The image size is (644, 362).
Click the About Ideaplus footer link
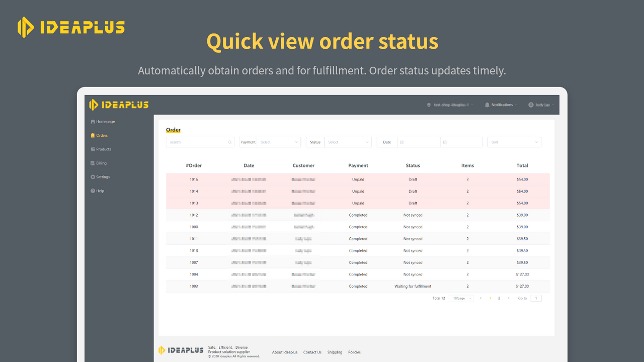coord(284,352)
